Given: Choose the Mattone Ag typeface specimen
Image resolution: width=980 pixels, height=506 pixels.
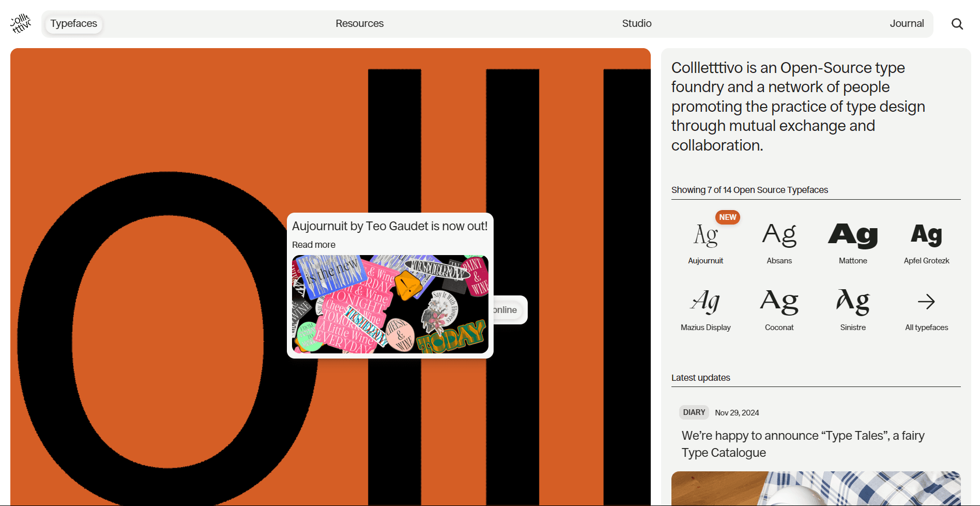Looking at the screenshot, I should click(853, 235).
